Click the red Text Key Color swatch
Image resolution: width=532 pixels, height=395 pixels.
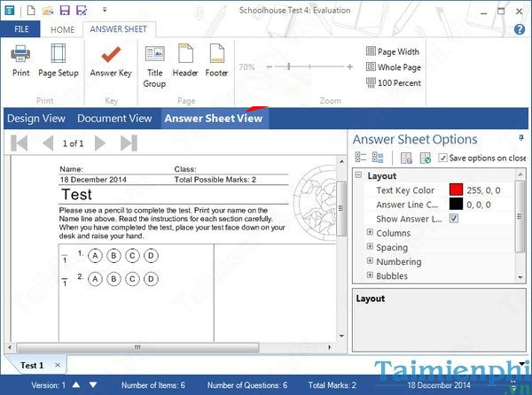click(x=456, y=190)
